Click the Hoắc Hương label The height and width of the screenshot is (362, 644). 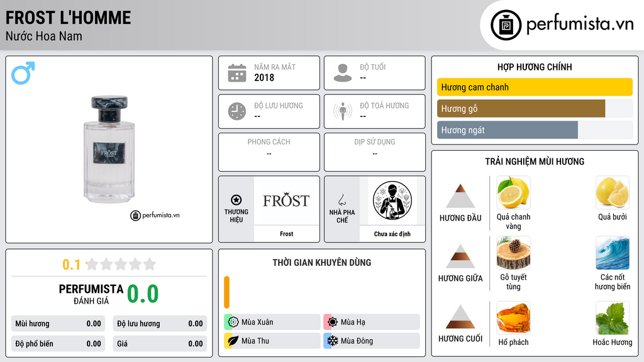613,343
